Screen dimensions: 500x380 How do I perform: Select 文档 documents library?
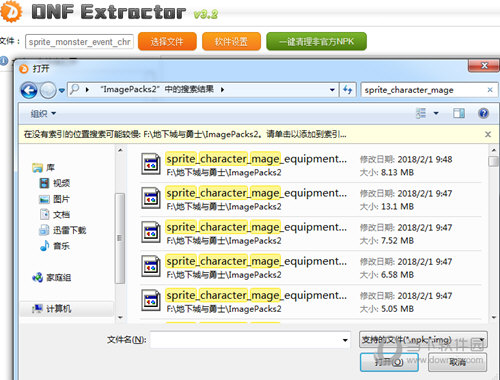pos(61,214)
